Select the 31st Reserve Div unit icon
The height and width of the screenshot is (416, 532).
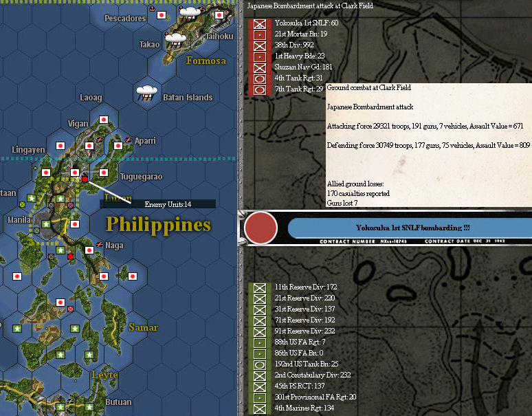[x=260, y=310]
